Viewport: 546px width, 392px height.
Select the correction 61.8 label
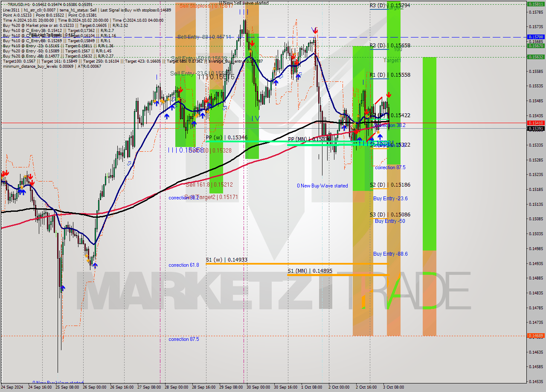pyautogui.click(x=183, y=265)
